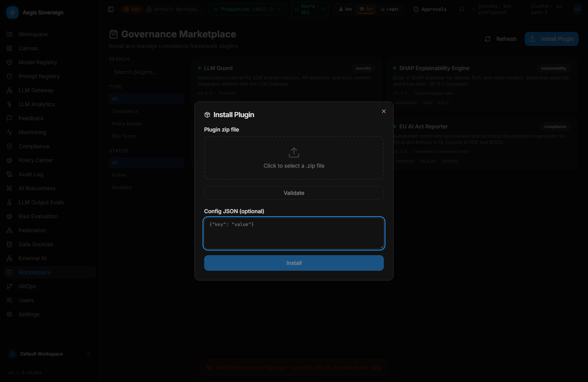Click the Data Sources database icon
The height and width of the screenshot is (382, 588).
pos(9,244)
